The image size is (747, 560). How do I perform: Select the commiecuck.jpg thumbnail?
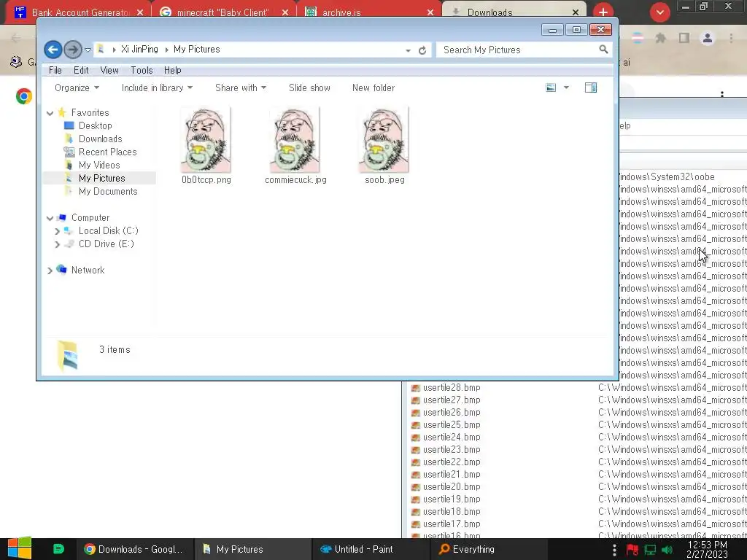point(295,139)
